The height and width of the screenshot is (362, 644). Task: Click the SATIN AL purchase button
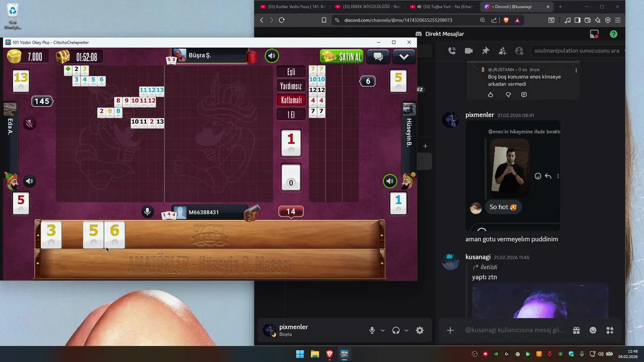(x=342, y=56)
